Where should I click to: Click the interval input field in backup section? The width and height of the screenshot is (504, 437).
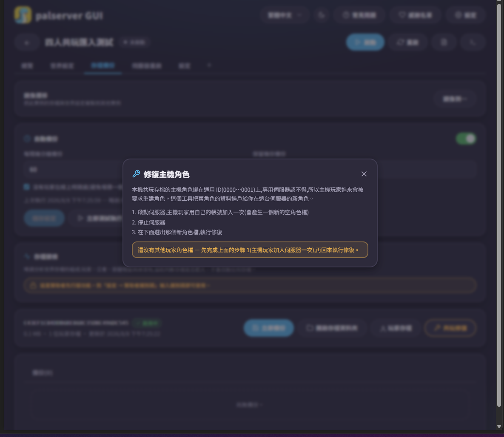[74, 169]
